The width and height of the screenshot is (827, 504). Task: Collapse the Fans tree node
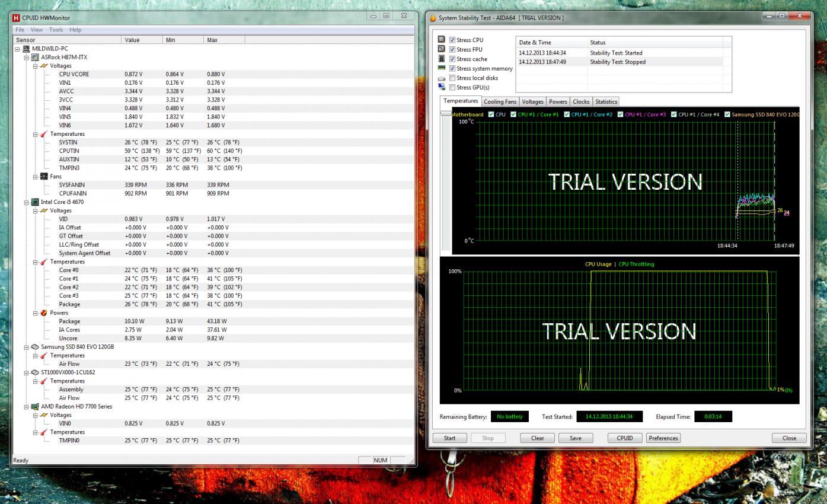pos(35,177)
